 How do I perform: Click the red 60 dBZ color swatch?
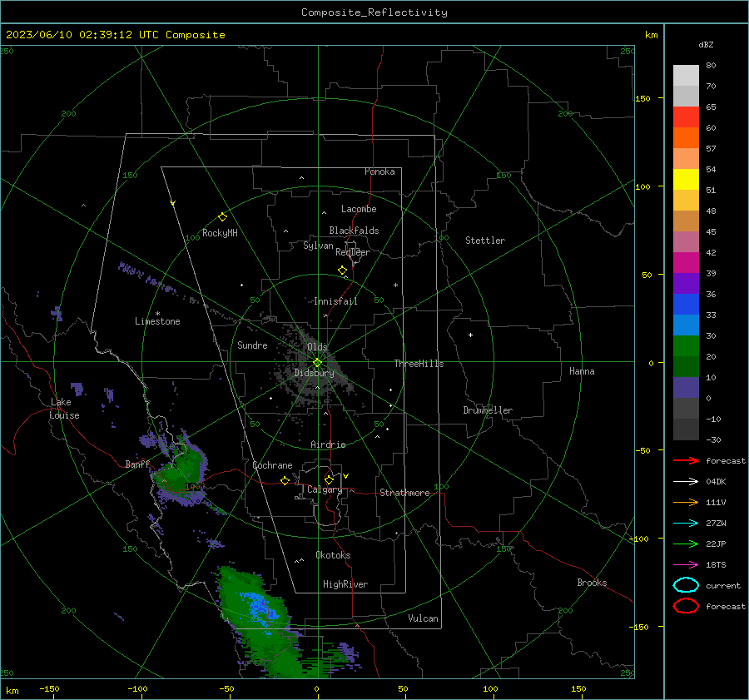coord(686,117)
